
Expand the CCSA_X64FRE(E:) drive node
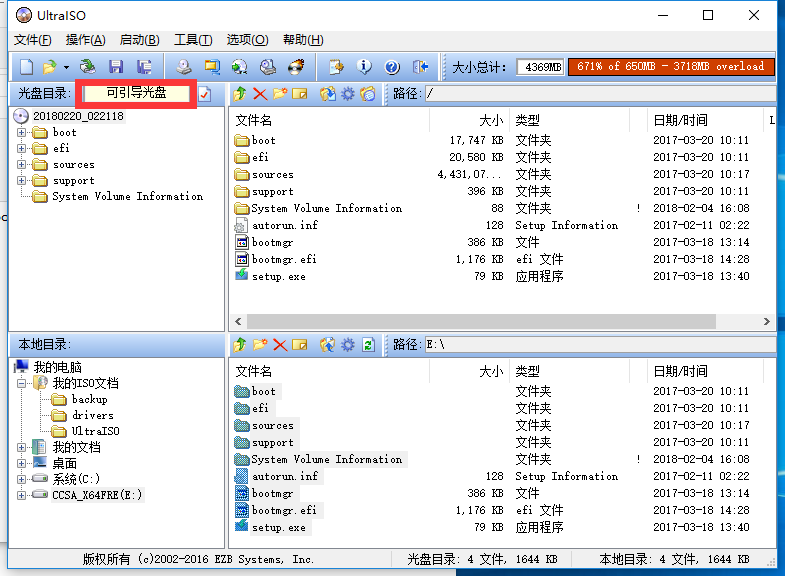tap(21, 495)
